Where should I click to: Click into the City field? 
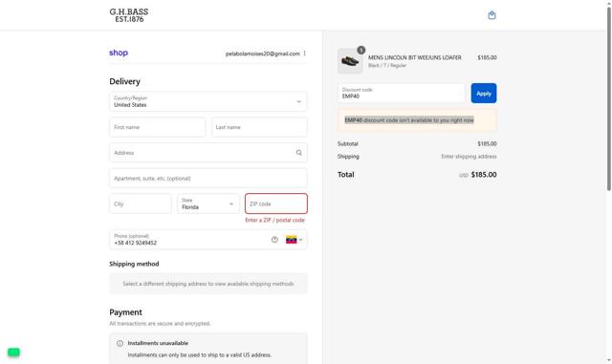tap(141, 203)
